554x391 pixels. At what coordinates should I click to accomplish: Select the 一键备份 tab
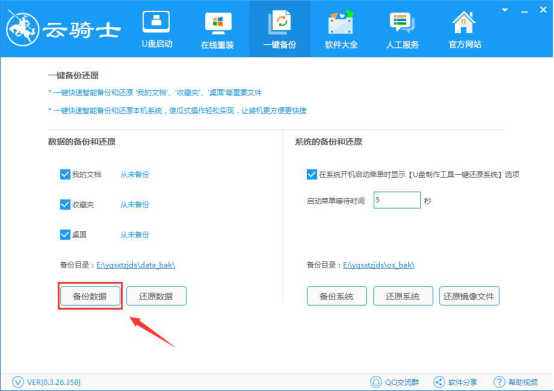pyautogui.click(x=279, y=30)
